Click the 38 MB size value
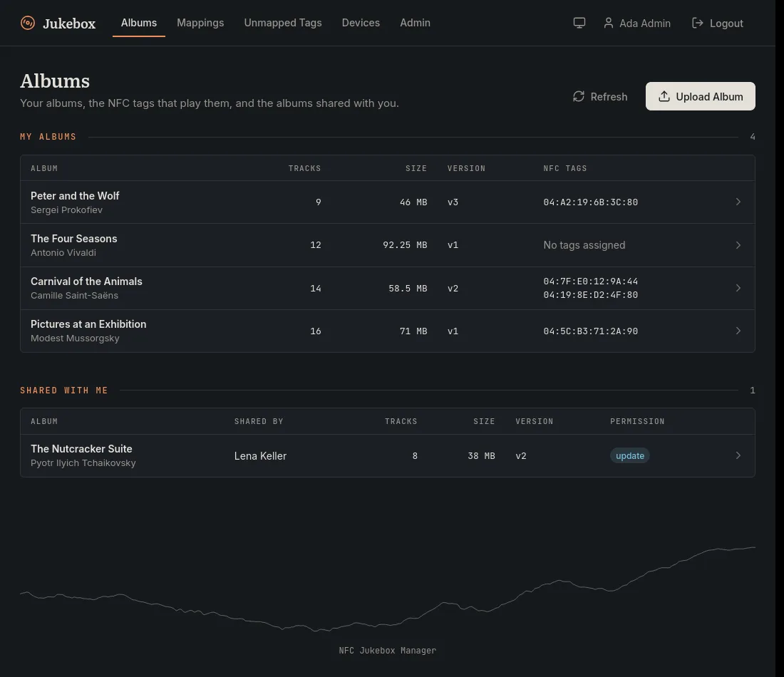This screenshot has height=677, width=784. click(x=482, y=456)
